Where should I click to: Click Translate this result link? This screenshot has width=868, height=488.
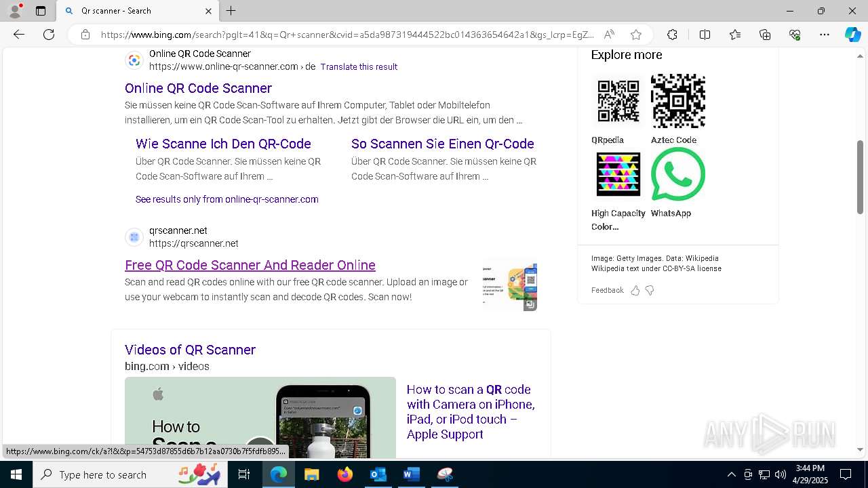pyautogui.click(x=359, y=66)
